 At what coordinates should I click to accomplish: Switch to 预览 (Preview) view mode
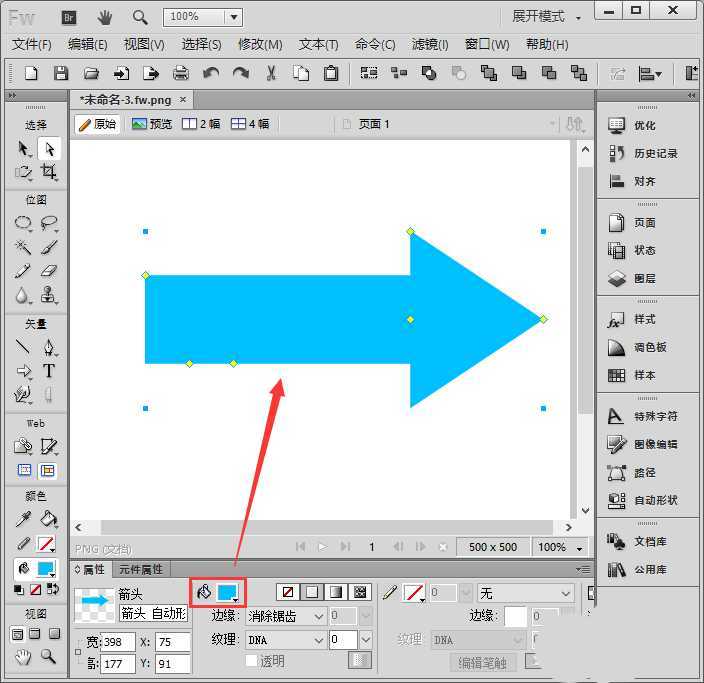tap(152, 124)
